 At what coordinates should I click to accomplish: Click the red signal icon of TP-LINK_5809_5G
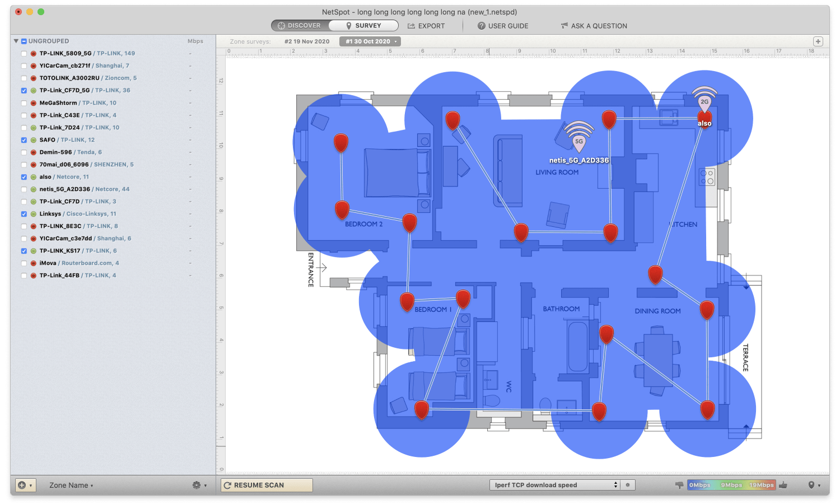[34, 54]
